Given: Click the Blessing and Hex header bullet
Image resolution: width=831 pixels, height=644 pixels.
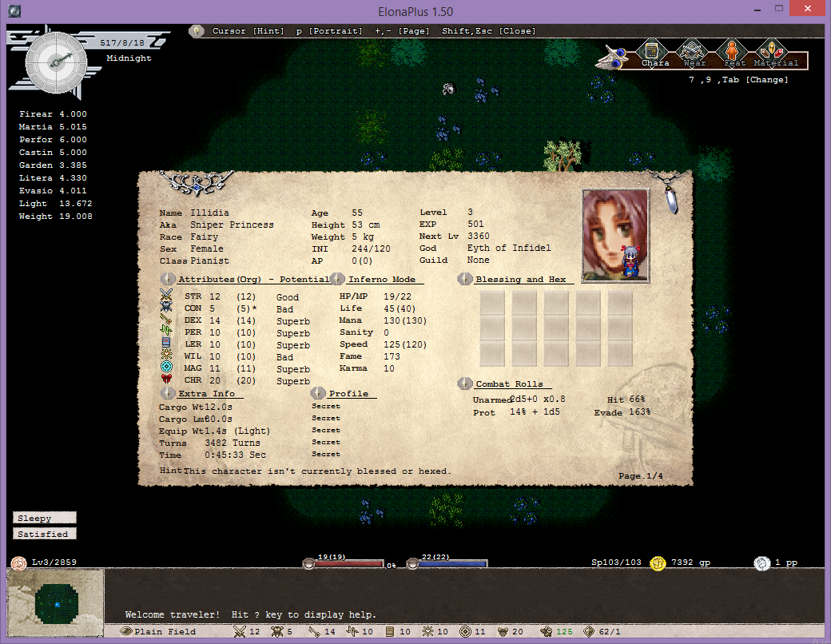Looking at the screenshot, I should coord(465,279).
